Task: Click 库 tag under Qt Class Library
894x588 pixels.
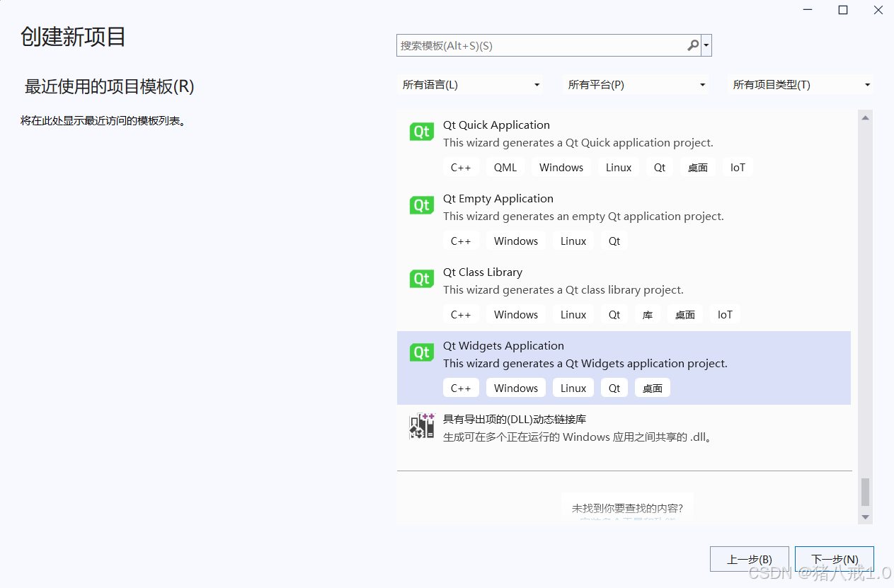Action: click(x=648, y=315)
